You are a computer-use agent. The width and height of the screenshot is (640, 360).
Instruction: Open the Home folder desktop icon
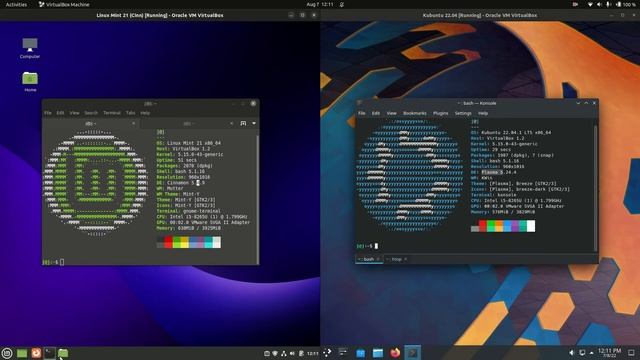coord(30,81)
